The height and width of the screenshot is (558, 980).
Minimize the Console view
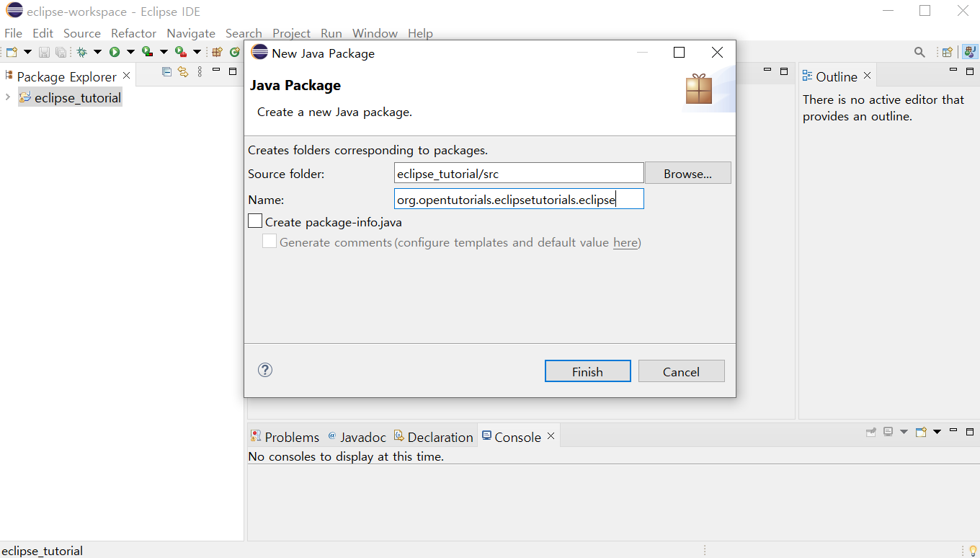pyautogui.click(x=953, y=430)
